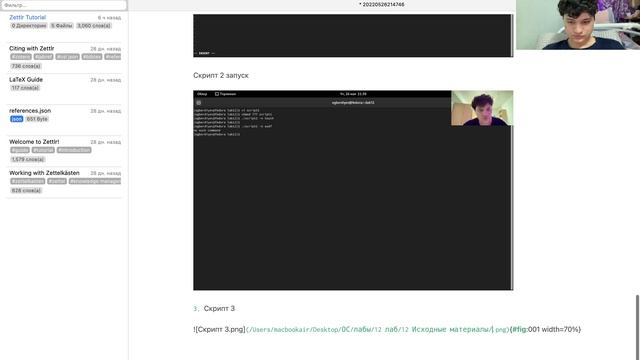Open the Working with Zettelkästen file
The height and width of the screenshot is (360, 640).
click(x=44, y=173)
